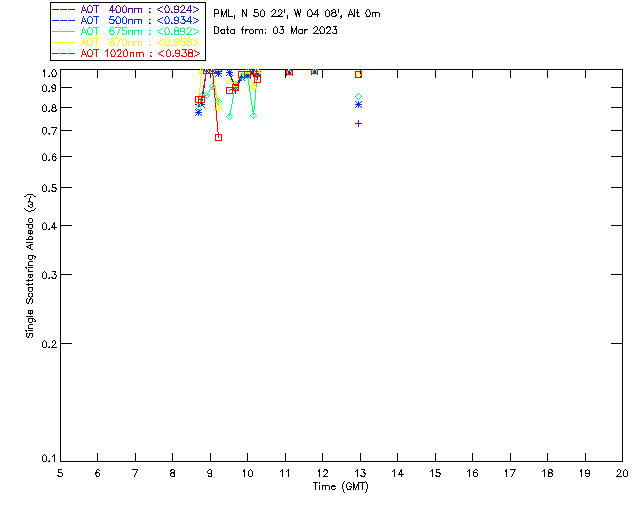The width and height of the screenshot is (640, 512).
Task: Click the 0.5 tick label on y-axis
Action: pos(46,188)
